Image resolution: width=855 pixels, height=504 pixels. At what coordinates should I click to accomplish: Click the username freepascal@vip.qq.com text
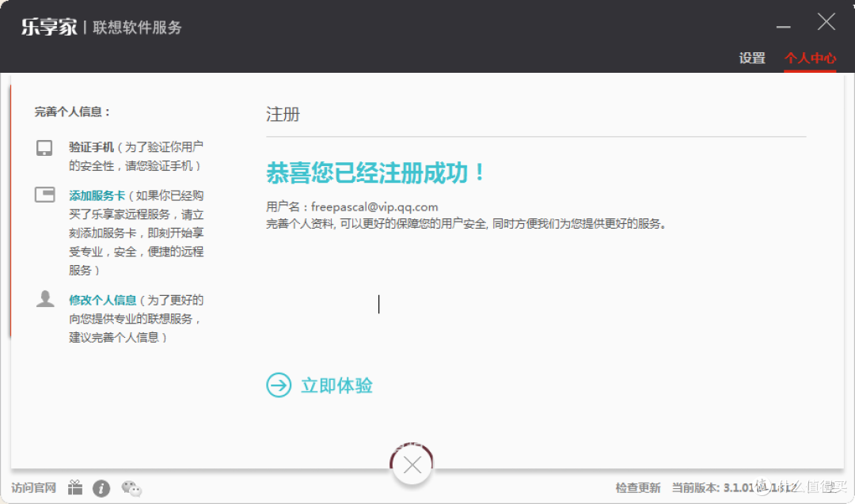click(374, 207)
